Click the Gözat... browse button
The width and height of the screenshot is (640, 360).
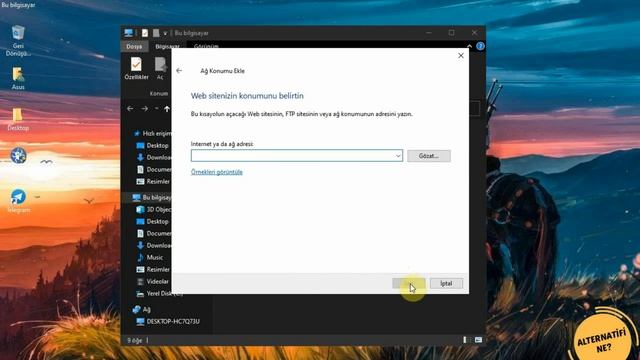pos(429,156)
